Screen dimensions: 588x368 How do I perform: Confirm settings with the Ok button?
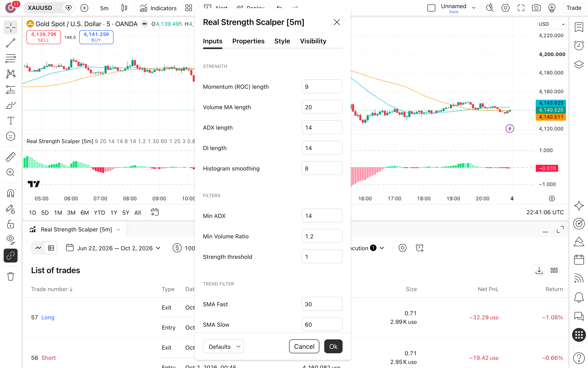click(333, 346)
